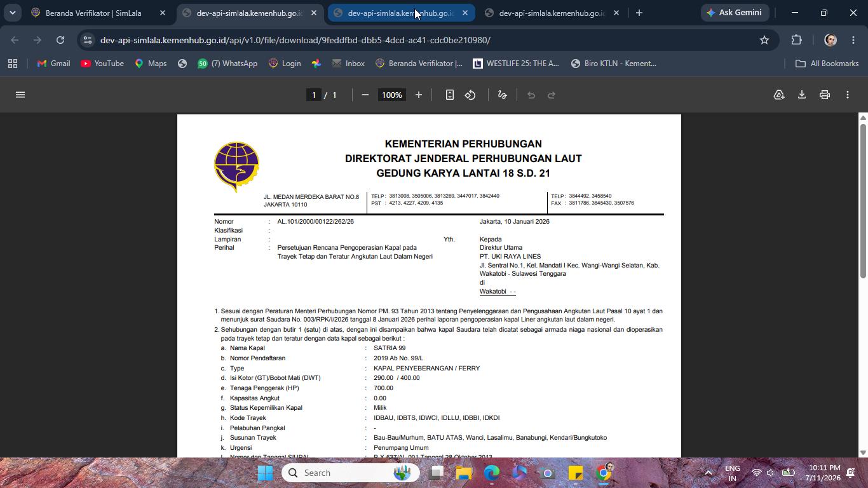This screenshot has width=868, height=488.
Task: Bookmark this page with the star
Action: tap(764, 40)
